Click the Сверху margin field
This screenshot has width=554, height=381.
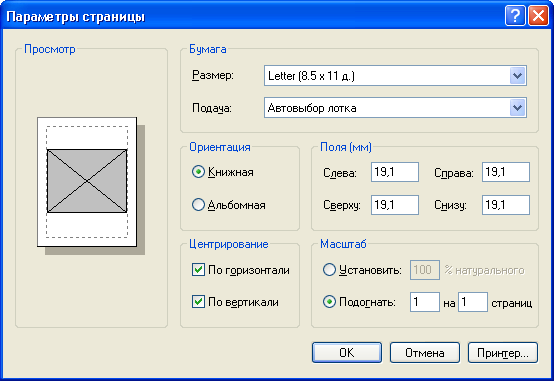coord(395,205)
